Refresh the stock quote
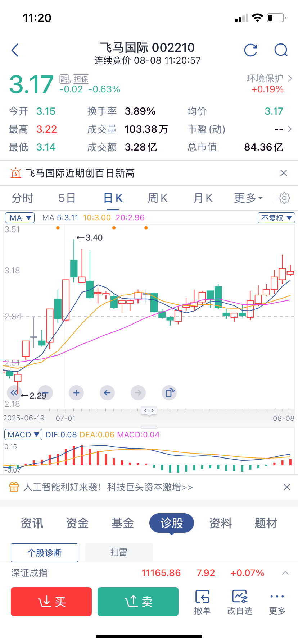The height and width of the screenshot is (644, 298). point(250,50)
